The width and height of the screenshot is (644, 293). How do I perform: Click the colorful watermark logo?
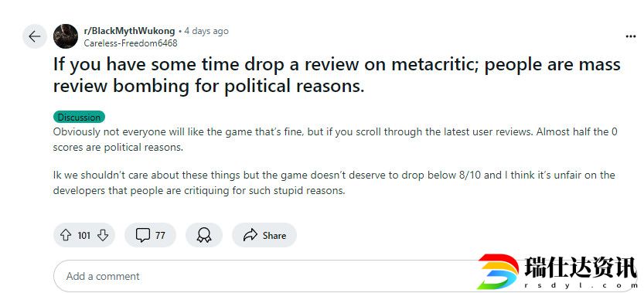(499, 271)
